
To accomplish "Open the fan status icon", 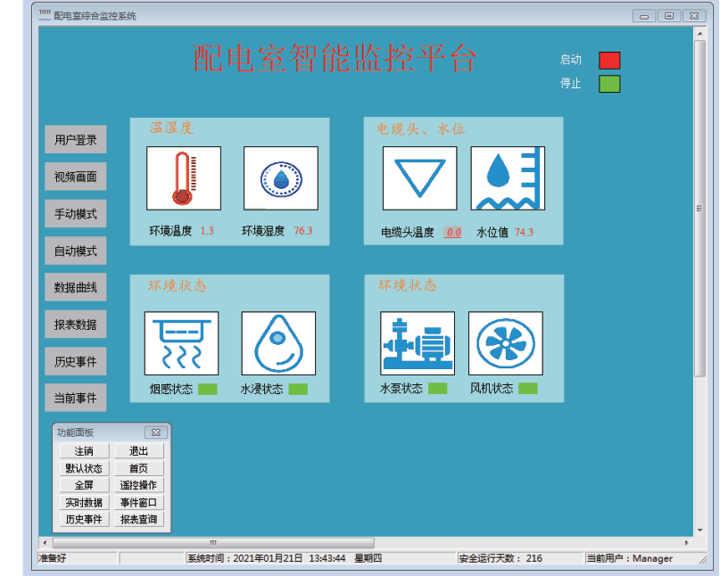I will click(x=505, y=343).
